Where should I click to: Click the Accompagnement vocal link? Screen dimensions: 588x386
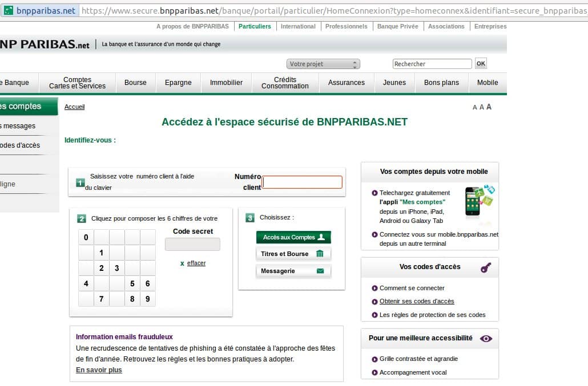(413, 372)
